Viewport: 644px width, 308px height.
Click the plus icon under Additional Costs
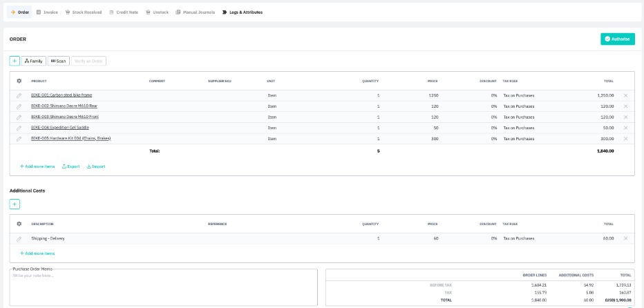pos(15,204)
